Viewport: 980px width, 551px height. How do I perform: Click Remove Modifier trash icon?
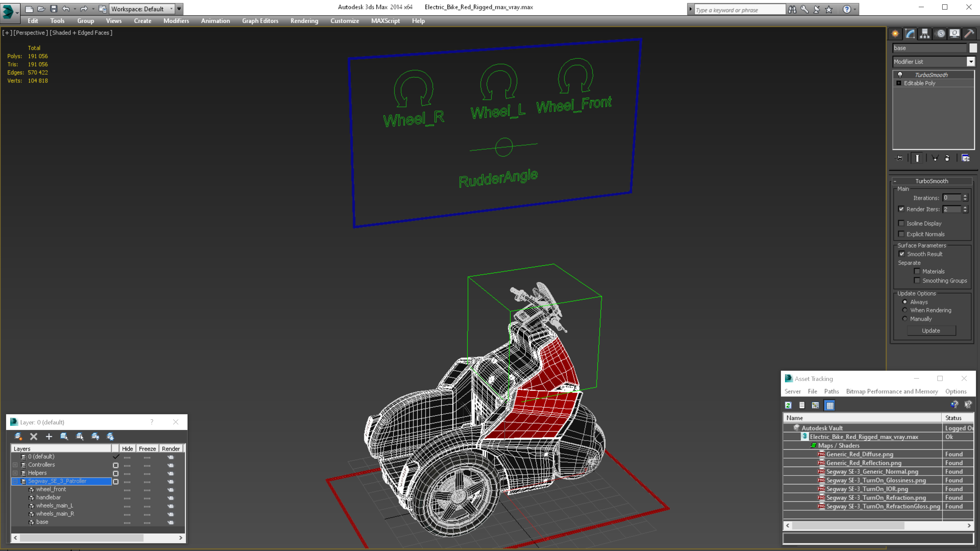pos(947,158)
